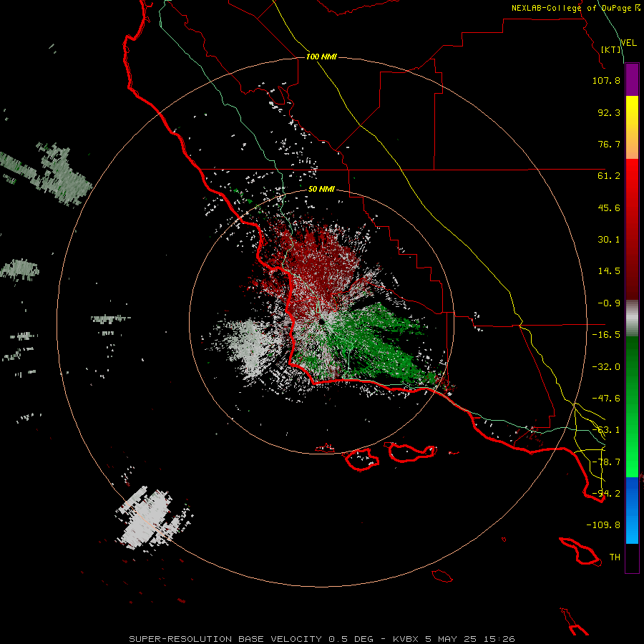Click the TH label on the legend
644x644 pixels.
pos(615,557)
